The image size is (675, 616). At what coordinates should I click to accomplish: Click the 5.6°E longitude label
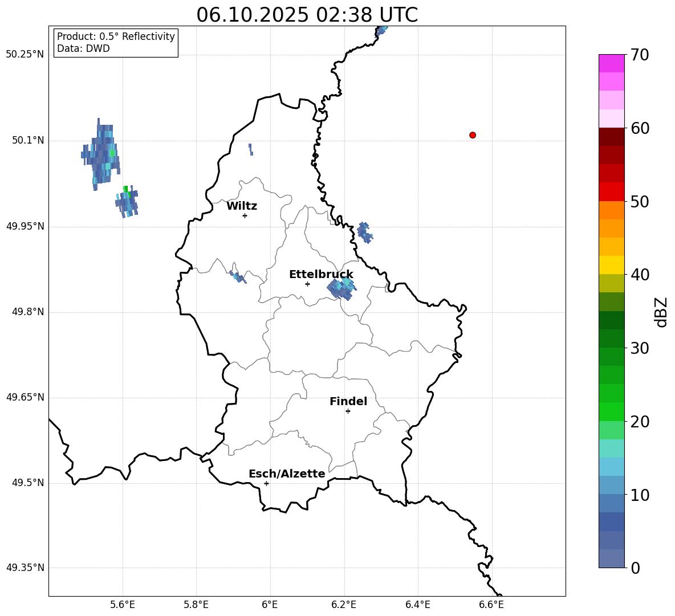122,605
